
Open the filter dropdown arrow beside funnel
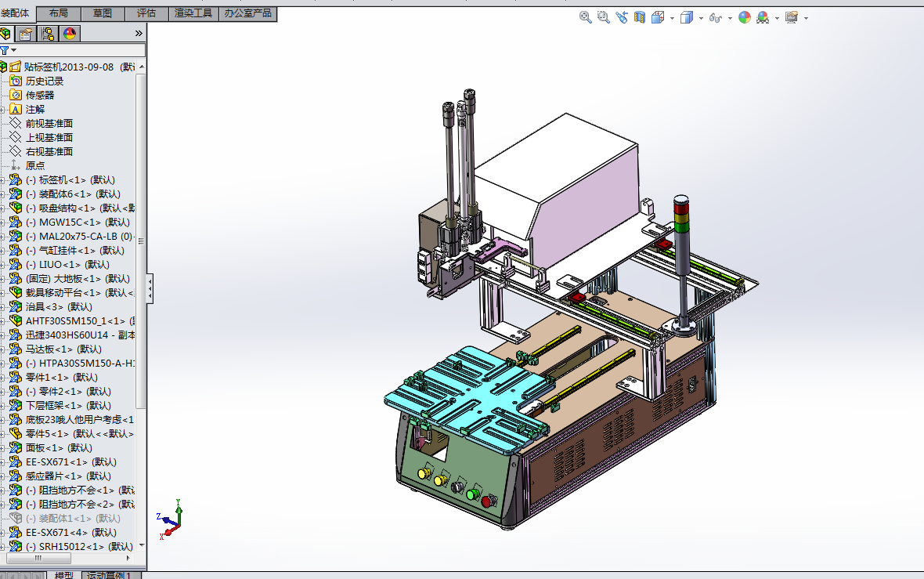13,51
